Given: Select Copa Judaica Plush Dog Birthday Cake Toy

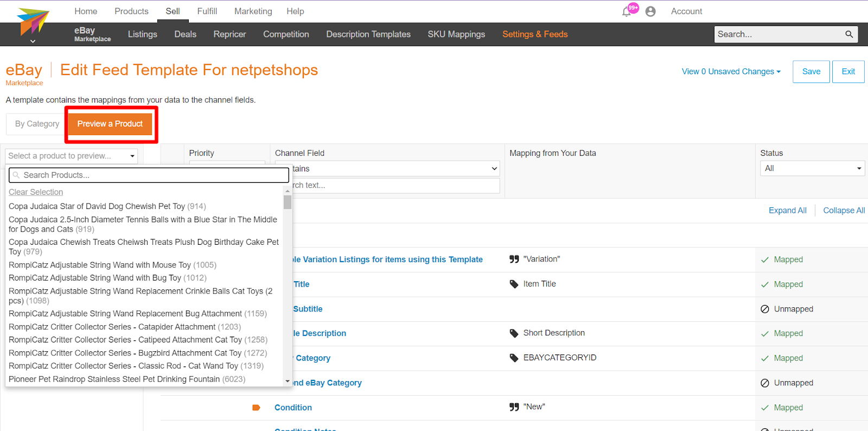Looking at the screenshot, I should tap(144, 246).
